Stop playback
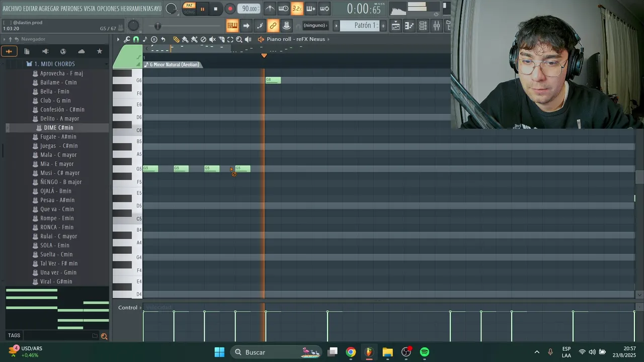The image size is (644, 362). (x=215, y=9)
